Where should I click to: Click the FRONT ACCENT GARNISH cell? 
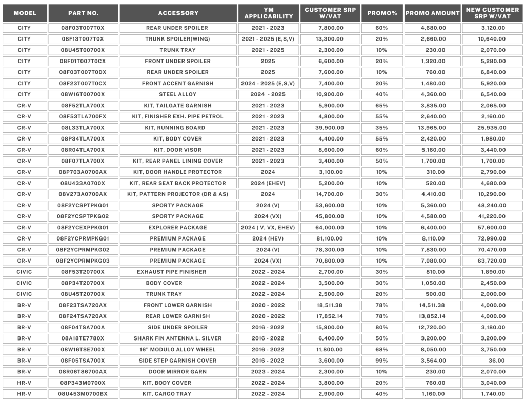coord(178,84)
